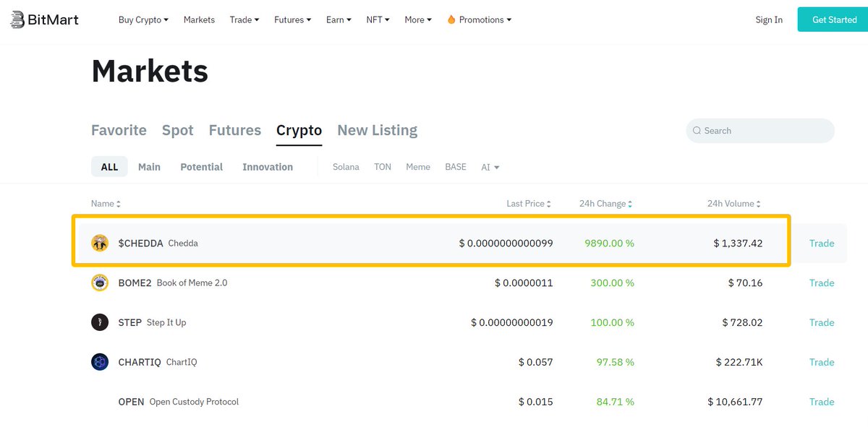Click the CHARTIQ ChartIQ name

[x=158, y=362]
